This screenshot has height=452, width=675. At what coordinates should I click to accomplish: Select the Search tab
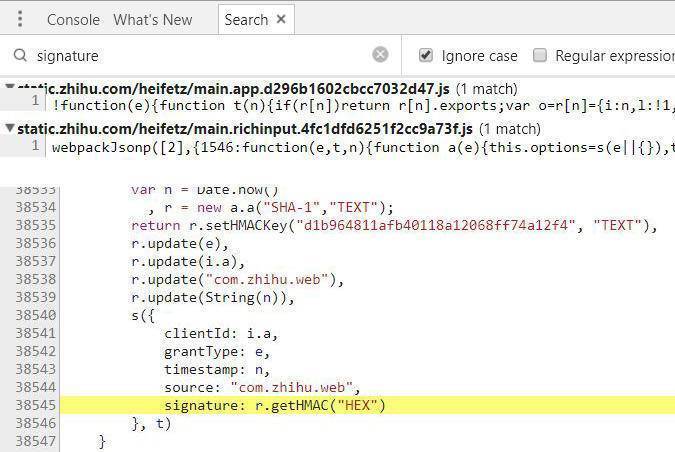(x=246, y=20)
